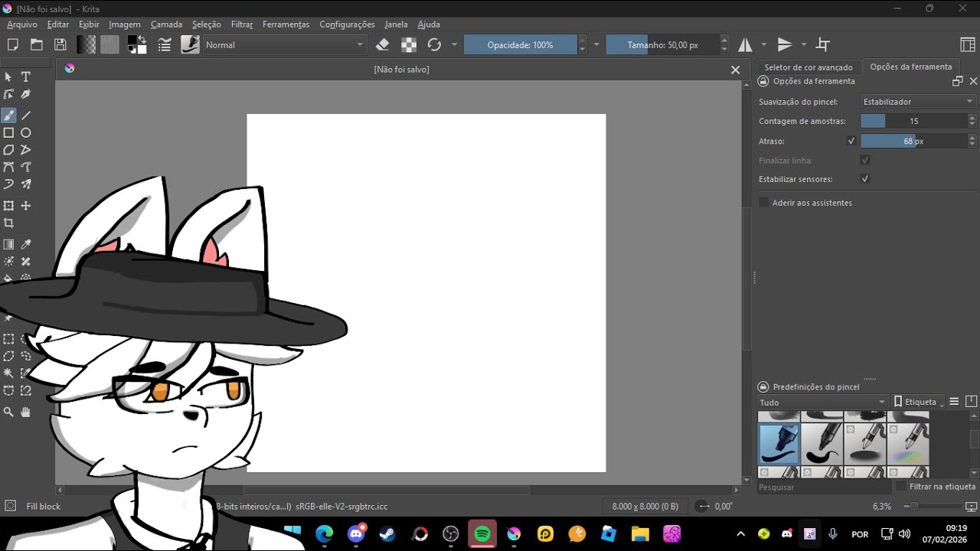Select the Pan hand tool
980x551 pixels.
click(x=25, y=412)
